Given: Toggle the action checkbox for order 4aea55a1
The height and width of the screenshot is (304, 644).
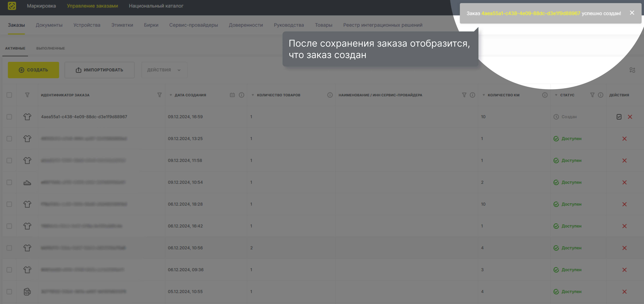Looking at the screenshot, I should coord(619,117).
